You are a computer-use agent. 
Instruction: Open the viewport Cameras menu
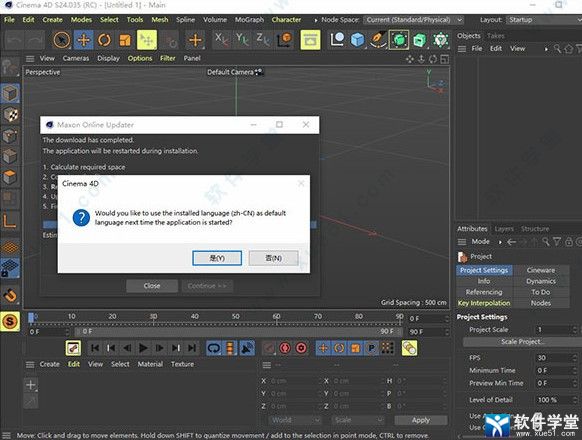click(76, 58)
